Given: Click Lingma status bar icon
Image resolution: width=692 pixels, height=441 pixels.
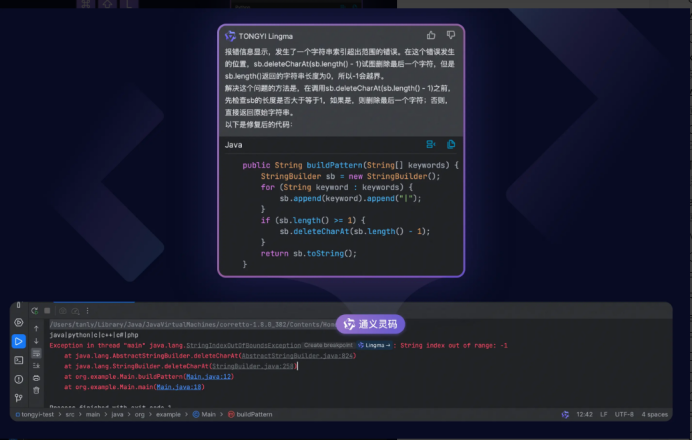Looking at the screenshot, I should [565, 415].
